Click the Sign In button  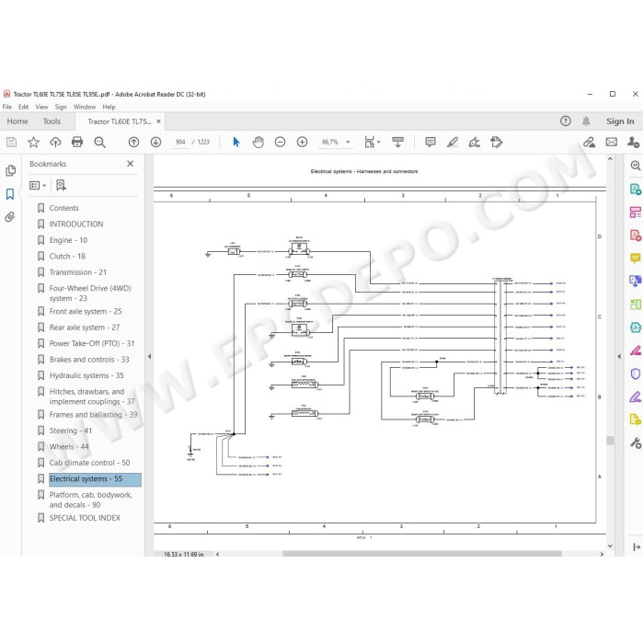click(620, 121)
